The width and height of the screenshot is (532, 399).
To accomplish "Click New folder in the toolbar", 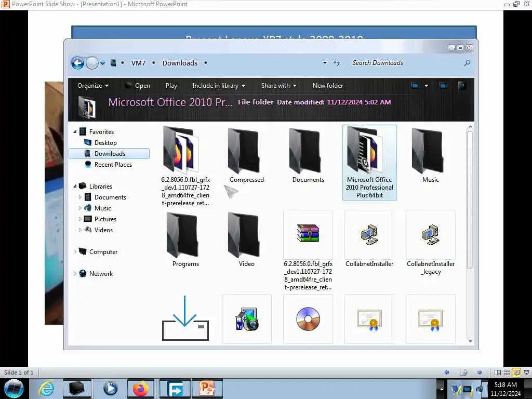I will coord(328,86).
